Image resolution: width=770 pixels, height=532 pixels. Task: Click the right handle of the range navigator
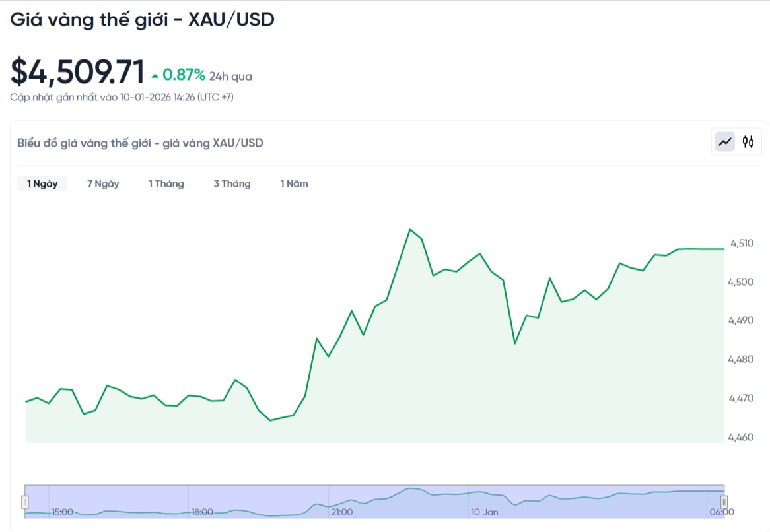coord(724,502)
